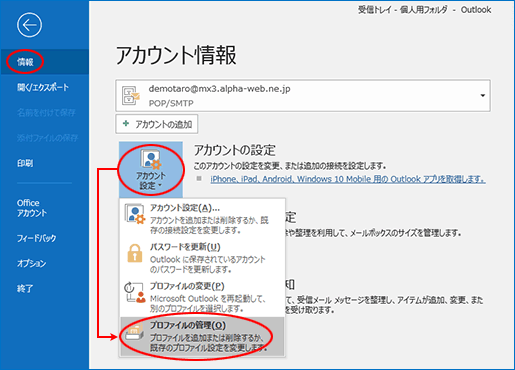Click the profile management icon in menu
Image resolution: width=515 pixels, height=370 pixels.
pos(135,332)
